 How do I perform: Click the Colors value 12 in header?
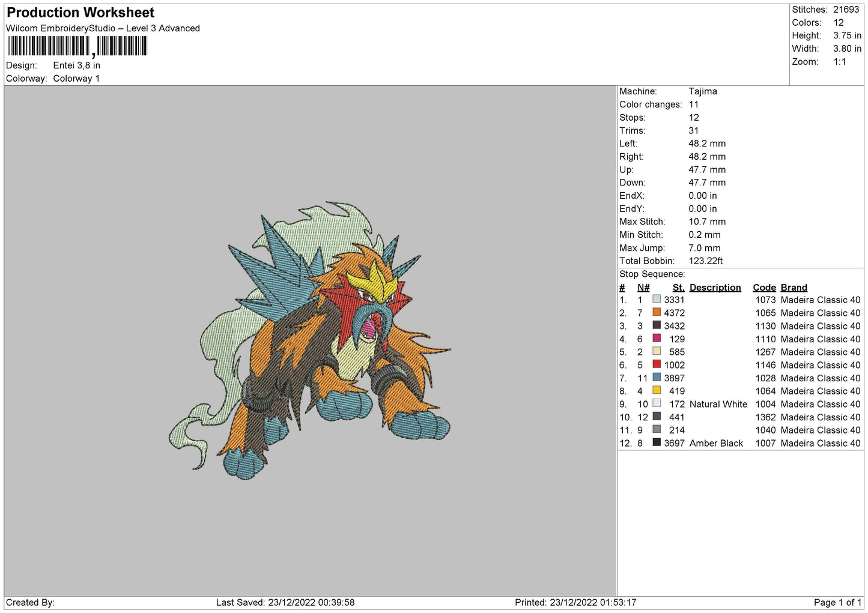[x=839, y=23]
